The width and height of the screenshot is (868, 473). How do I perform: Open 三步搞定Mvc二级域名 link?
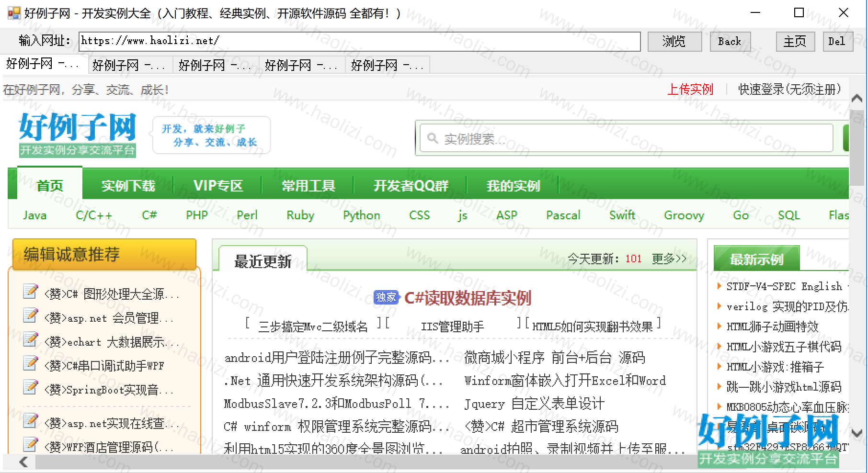tap(313, 327)
